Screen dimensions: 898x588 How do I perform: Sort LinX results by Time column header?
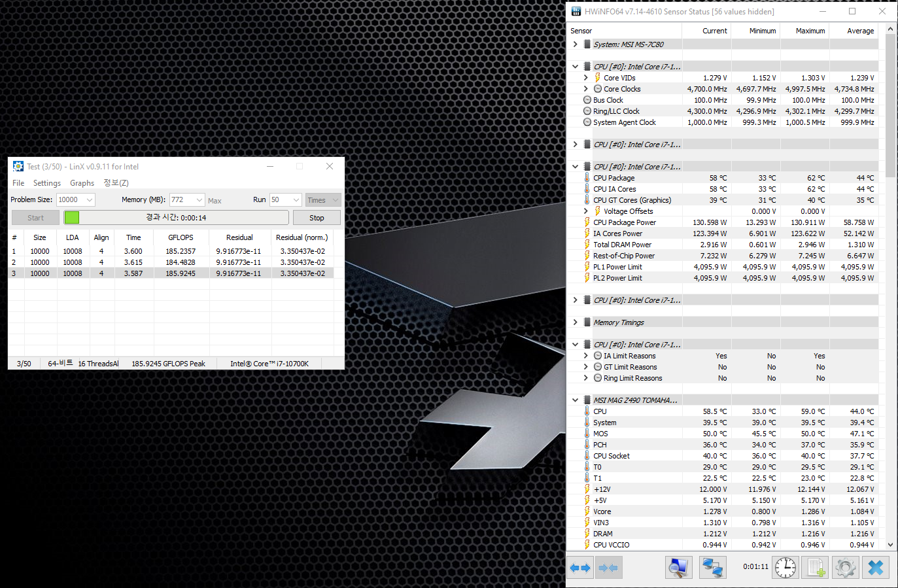[133, 237]
